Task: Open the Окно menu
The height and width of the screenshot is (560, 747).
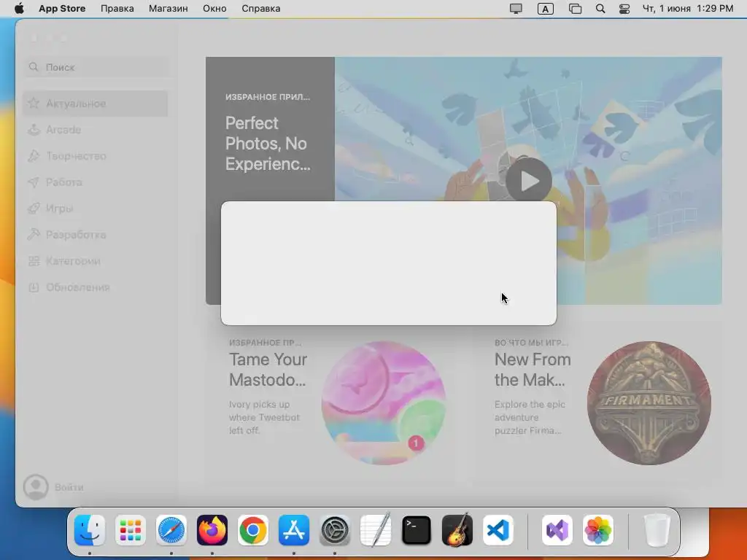Action: tap(214, 9)
